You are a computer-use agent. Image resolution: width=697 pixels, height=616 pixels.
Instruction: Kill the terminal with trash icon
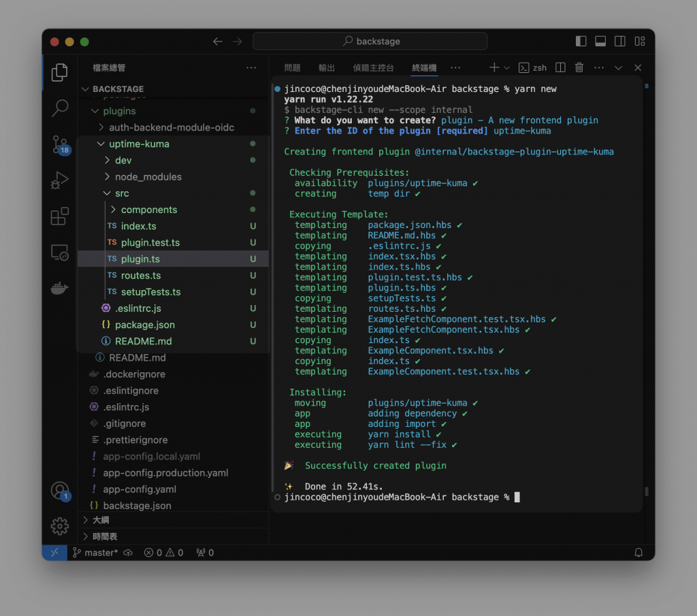[x=579, y=67]
